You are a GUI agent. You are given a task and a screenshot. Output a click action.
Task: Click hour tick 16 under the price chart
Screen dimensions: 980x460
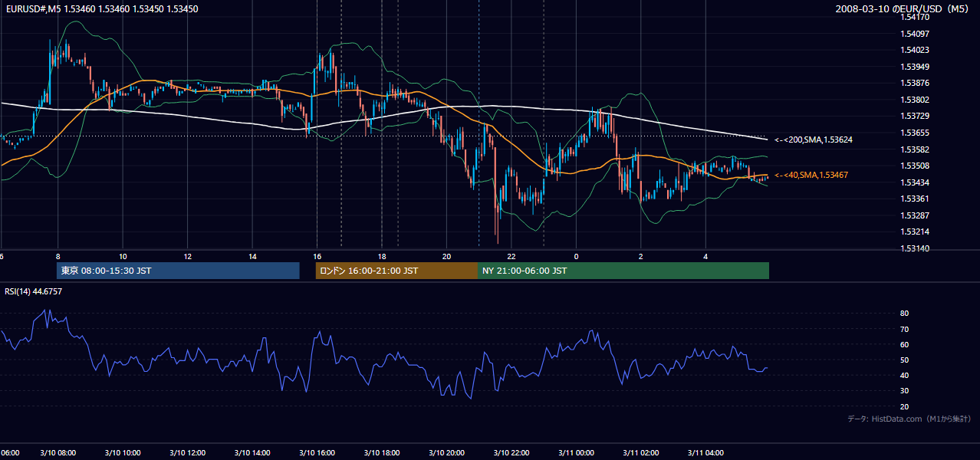click(x=317, y=256)
